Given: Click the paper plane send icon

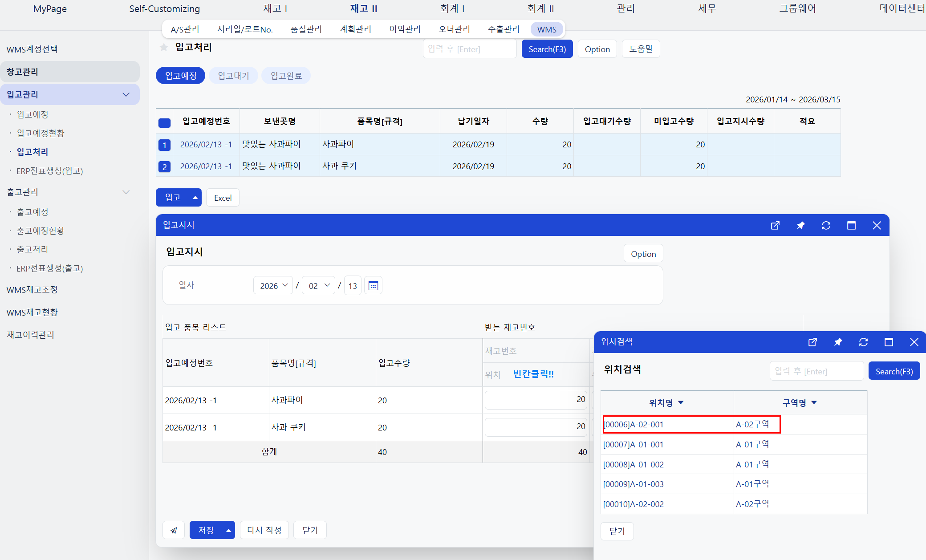Looking at the screenshot, I should (x=174, y=530).
